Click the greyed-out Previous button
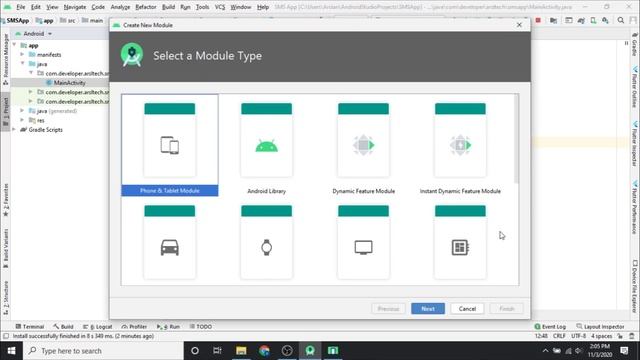 click(x=388, y=309)
